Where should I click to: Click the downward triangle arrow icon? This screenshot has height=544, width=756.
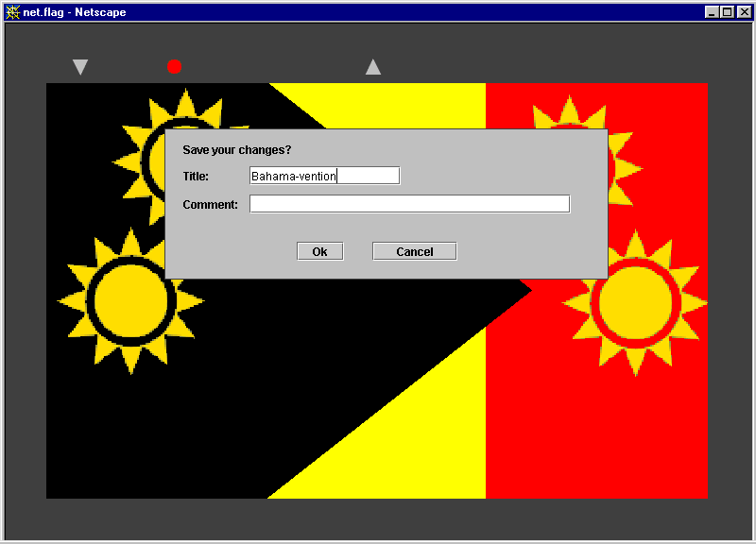(80, 67)
